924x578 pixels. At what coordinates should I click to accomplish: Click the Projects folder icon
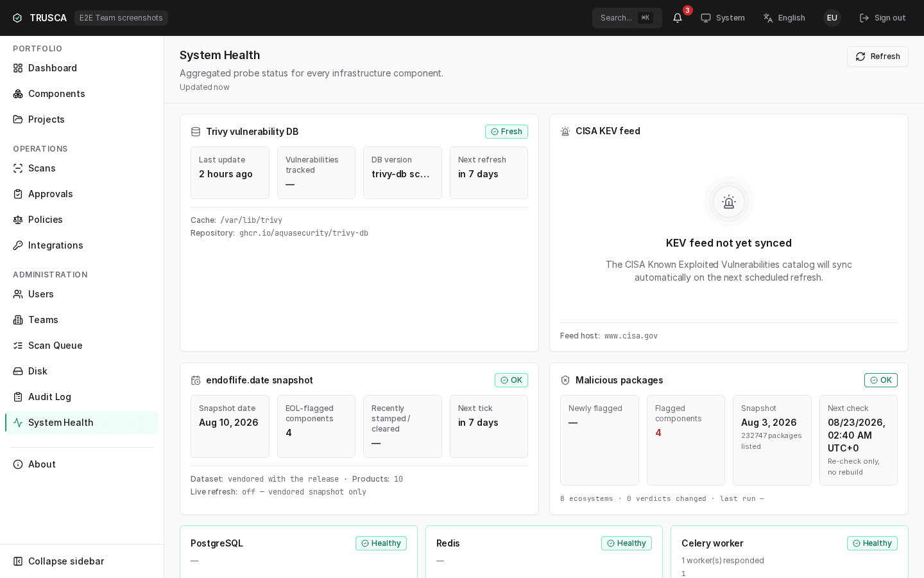(18, 119)
